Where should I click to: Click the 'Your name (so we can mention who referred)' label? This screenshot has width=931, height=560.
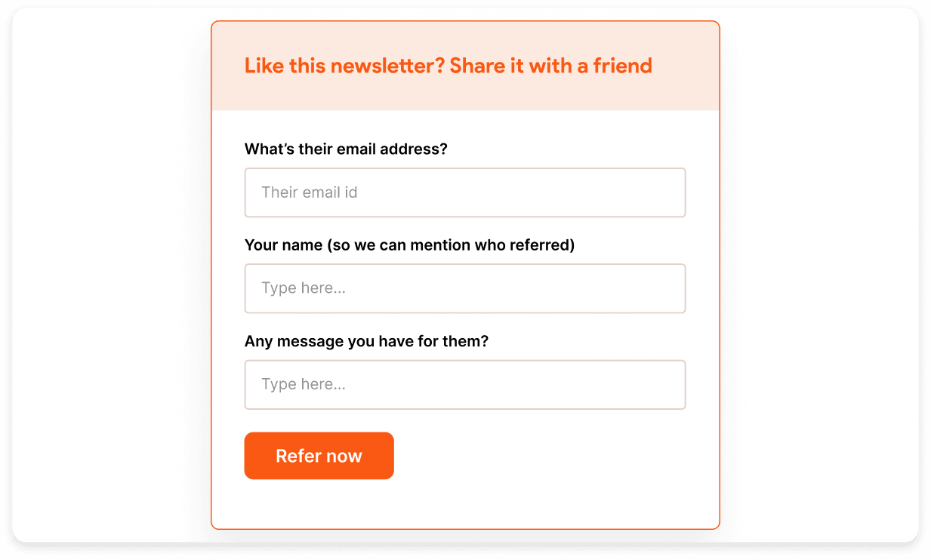click(409, 245)
